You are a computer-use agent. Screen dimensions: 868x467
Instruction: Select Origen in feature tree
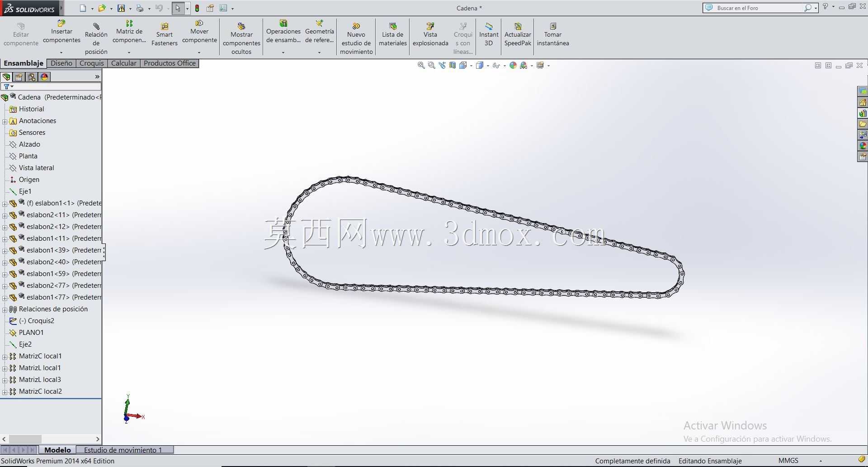tap(29, 180)
